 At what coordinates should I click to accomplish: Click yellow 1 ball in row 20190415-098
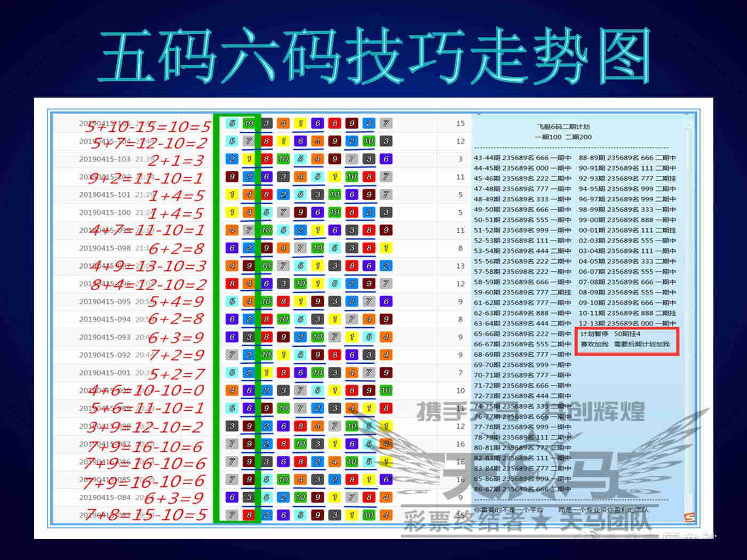pos(386,248)
